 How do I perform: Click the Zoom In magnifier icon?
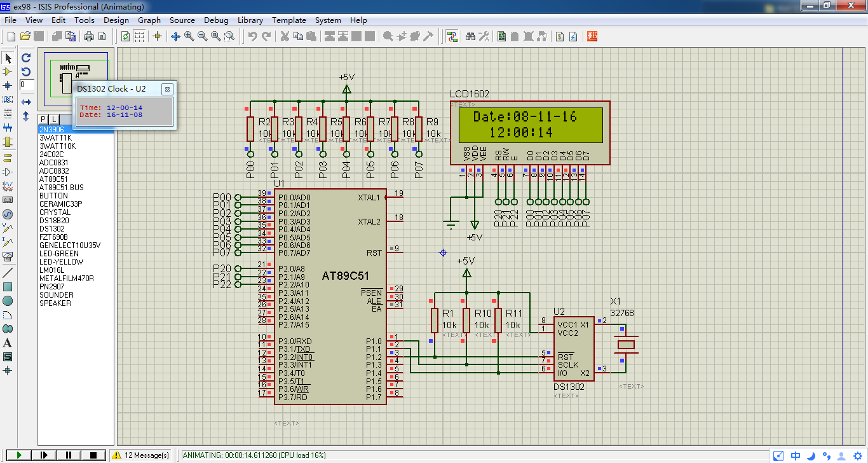coord(189,36)
